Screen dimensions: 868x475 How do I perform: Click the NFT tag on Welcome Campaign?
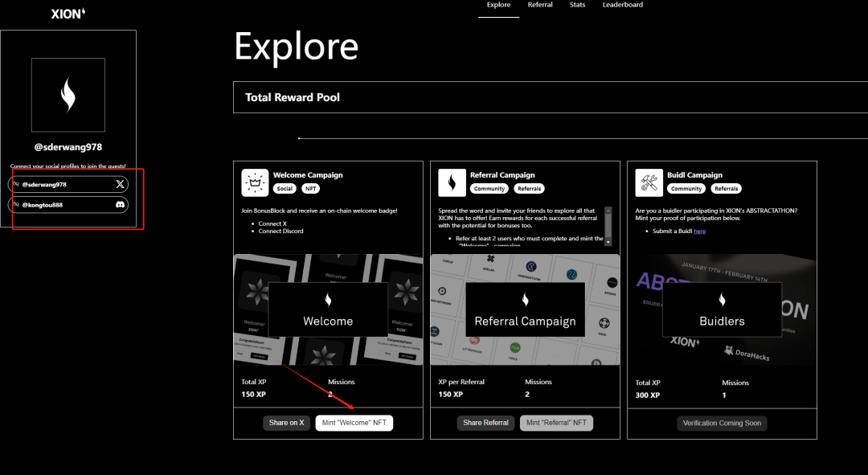311,189
